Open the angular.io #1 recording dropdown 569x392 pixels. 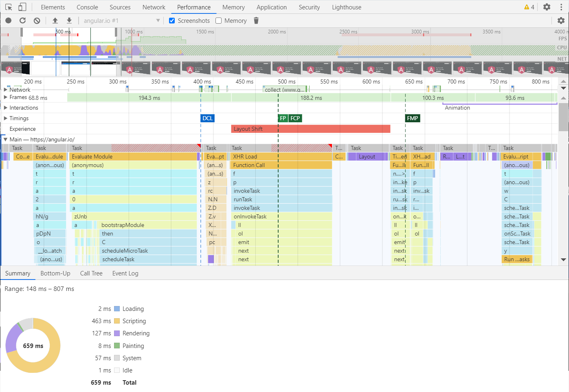(x=159, y=20)
